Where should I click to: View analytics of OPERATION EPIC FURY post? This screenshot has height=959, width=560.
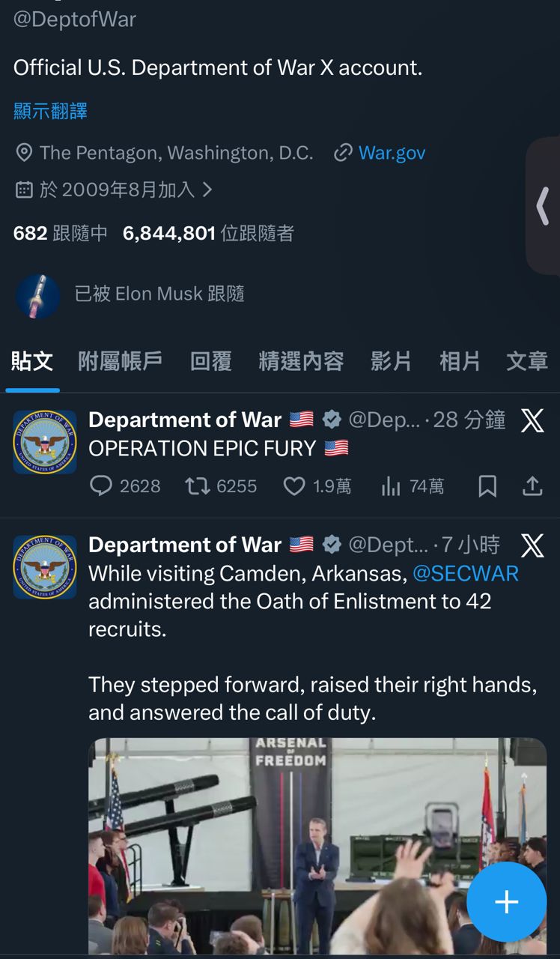(391, 486)
